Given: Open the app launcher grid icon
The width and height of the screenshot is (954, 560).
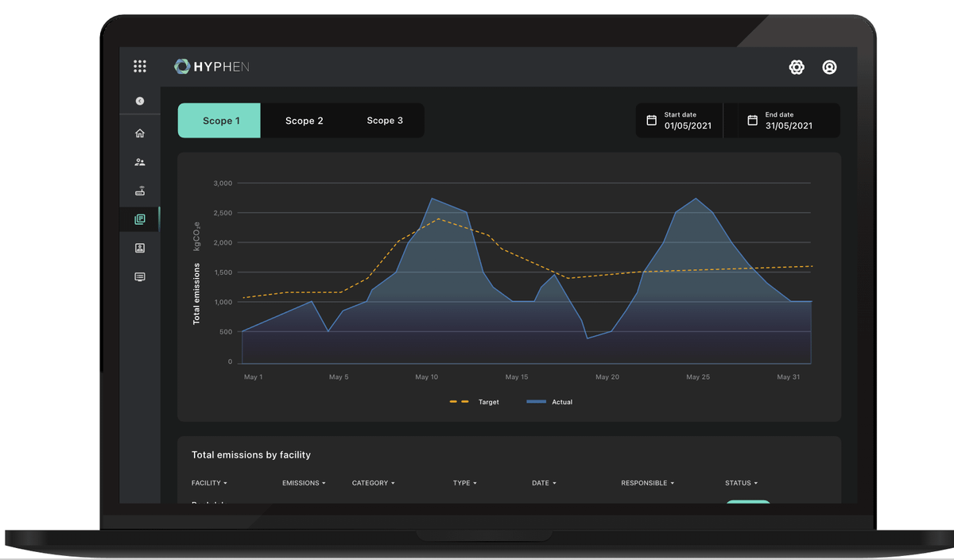Looking at the screenshot, I should [x=140, y=67].
